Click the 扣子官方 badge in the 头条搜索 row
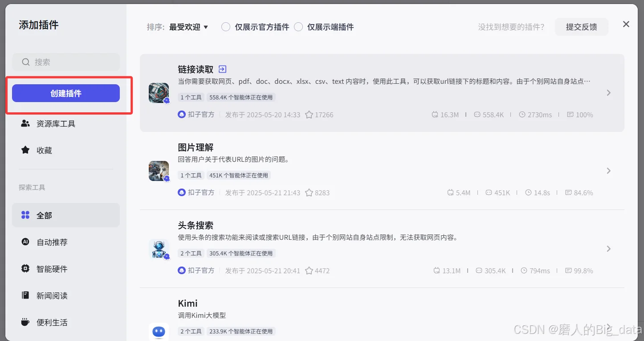The image size is (644, 341). pyautogui.click(x=196, y=271)
